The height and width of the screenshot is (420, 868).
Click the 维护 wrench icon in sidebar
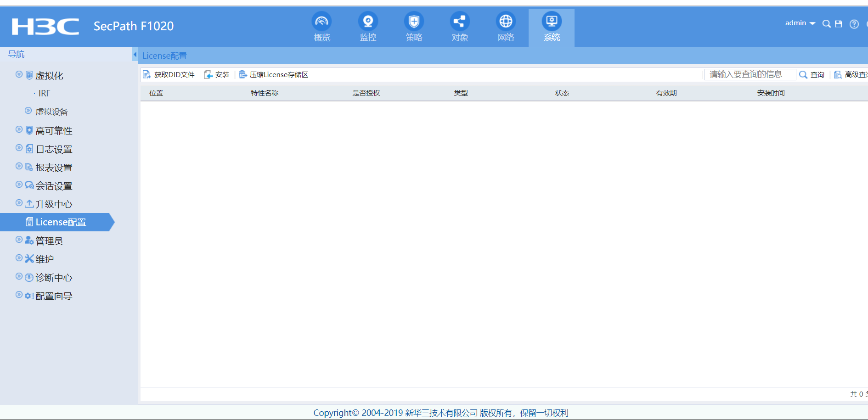(x=29, y=259)
